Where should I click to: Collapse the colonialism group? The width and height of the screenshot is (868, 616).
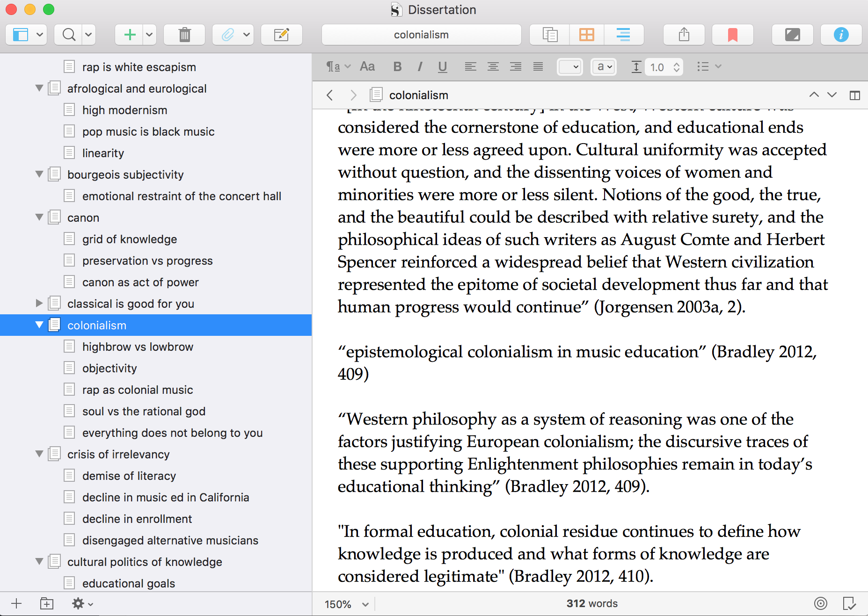pos(39,325)
